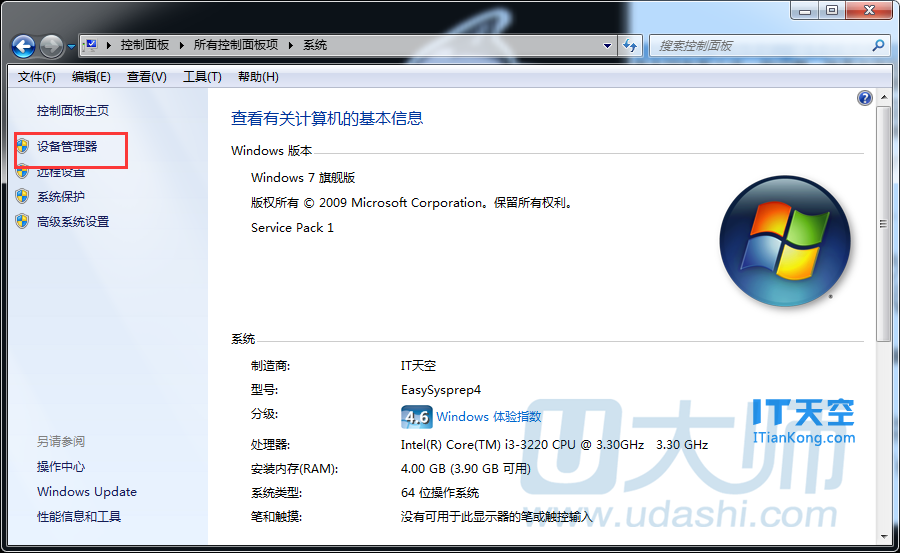
Task: Open the 设备管理器 link
Action: [67, 146]
